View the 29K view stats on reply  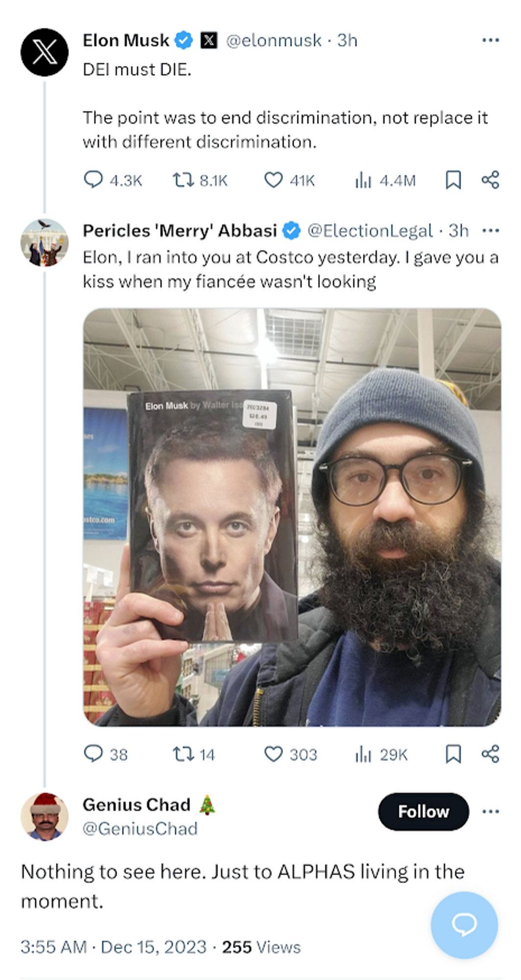coord(381,754)
